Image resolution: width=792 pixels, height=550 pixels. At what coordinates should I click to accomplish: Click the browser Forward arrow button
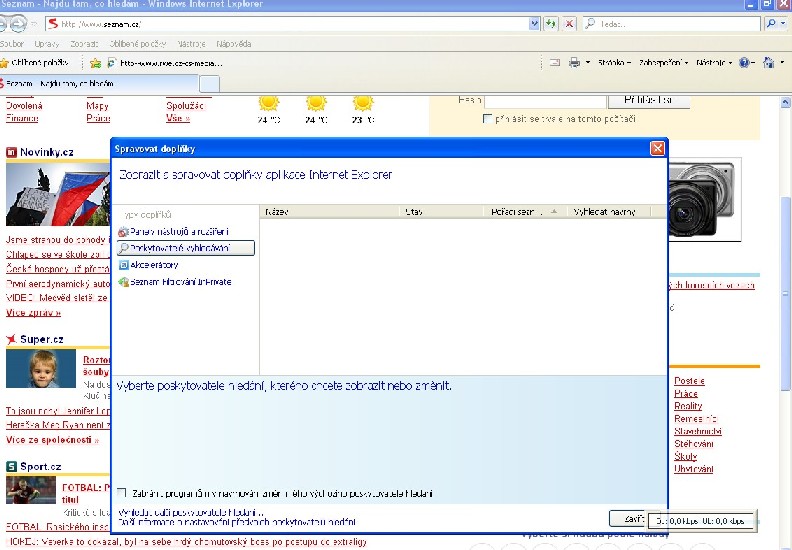(19, 23)
